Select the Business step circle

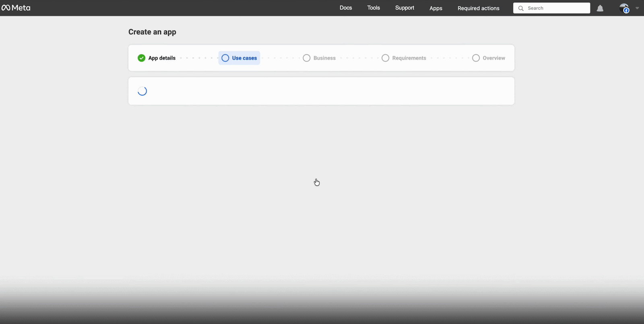point(307,58)
